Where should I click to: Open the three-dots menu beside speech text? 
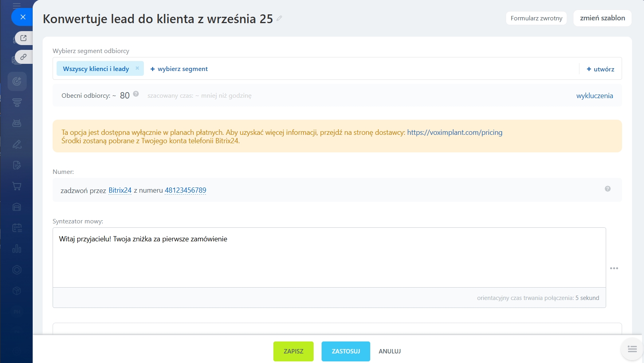(614, 268)
